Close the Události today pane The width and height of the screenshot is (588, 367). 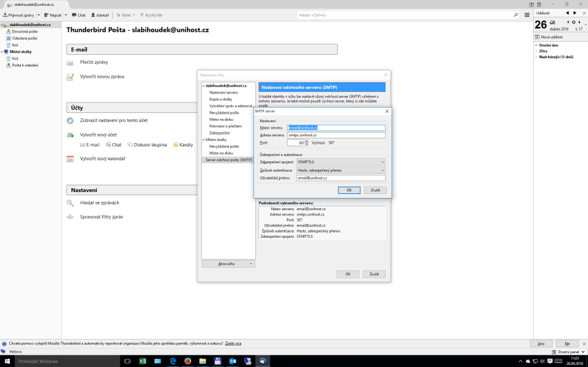tap(584, 13)
